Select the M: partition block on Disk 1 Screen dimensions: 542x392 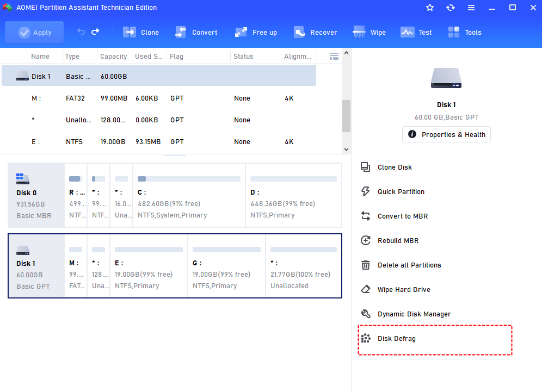click(76, 266)
